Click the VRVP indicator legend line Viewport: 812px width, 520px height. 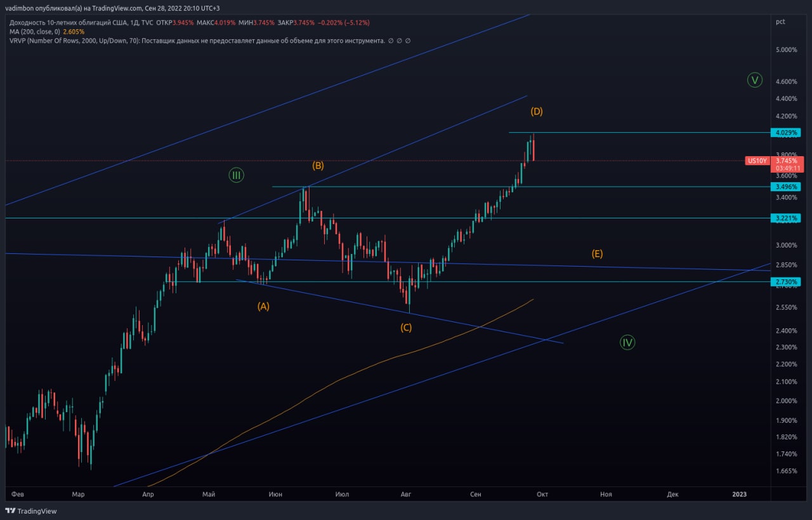tap(210, 40)
